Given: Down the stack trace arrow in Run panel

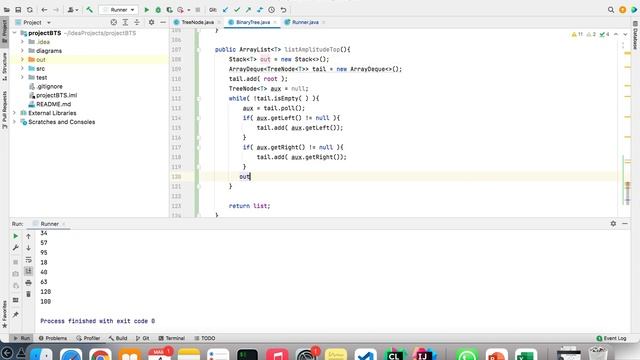Looking at the screenshot, I should [28, 248].
